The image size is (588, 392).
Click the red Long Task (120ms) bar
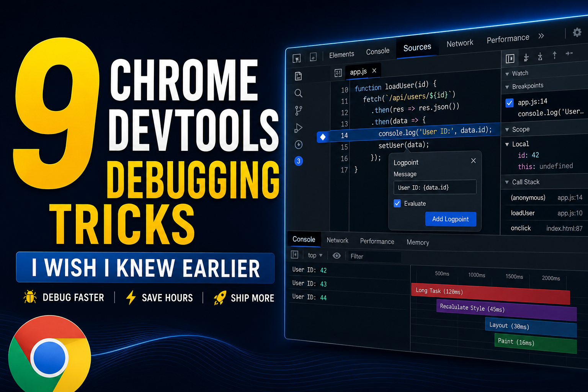[491, 294]
